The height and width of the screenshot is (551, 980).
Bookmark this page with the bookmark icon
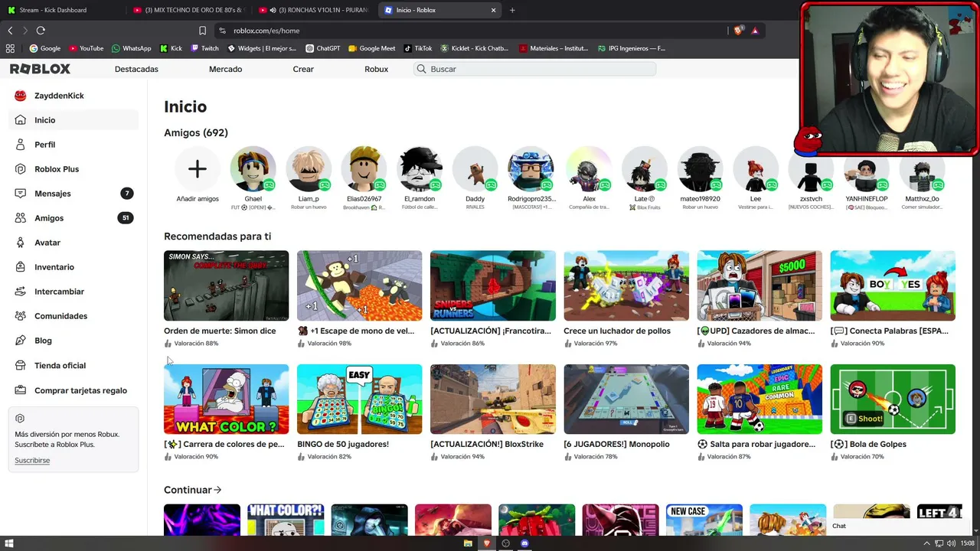pos(202,31)
